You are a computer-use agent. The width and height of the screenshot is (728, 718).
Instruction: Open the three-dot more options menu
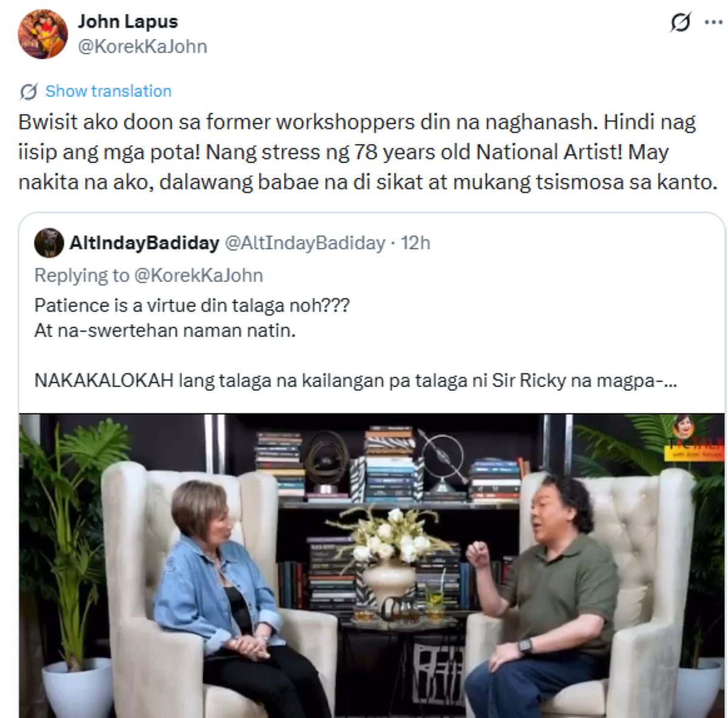tap(713, 23)
